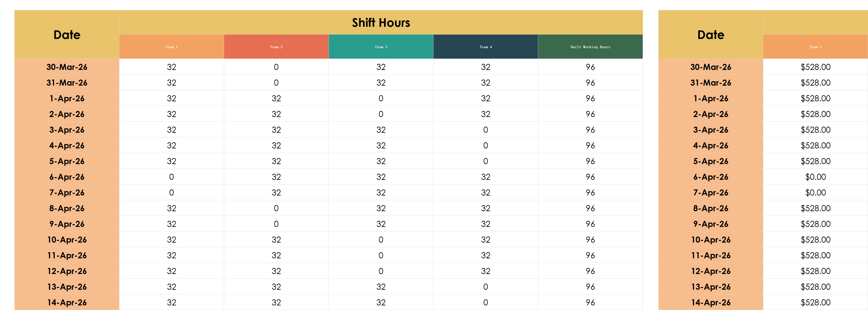Select 6-Apr-26 date cell in Shift Hours table
Screen dimensions: 868x310
coord(67,177)
